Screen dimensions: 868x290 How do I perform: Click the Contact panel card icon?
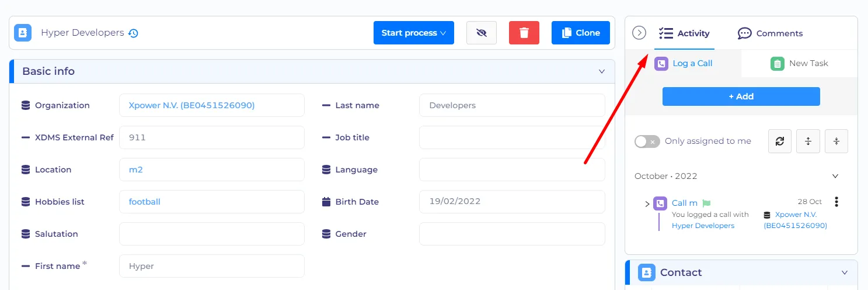coord(647,272)
